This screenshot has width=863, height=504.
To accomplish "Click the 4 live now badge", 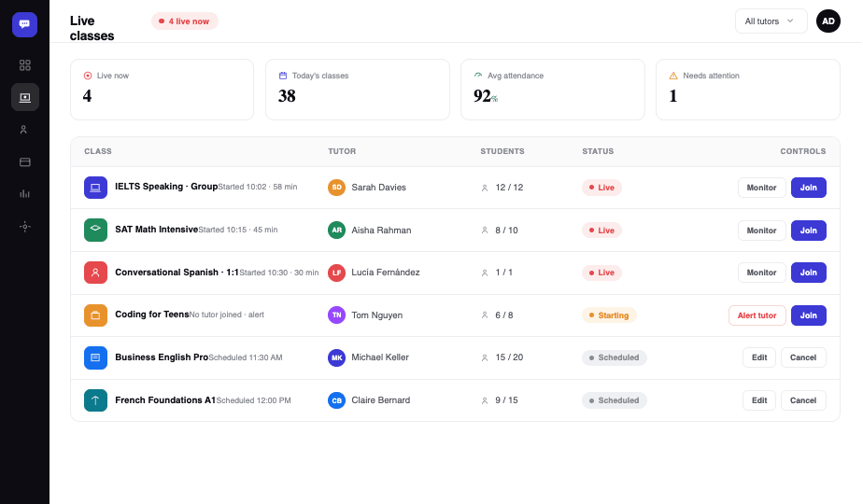I will (185, 21).
